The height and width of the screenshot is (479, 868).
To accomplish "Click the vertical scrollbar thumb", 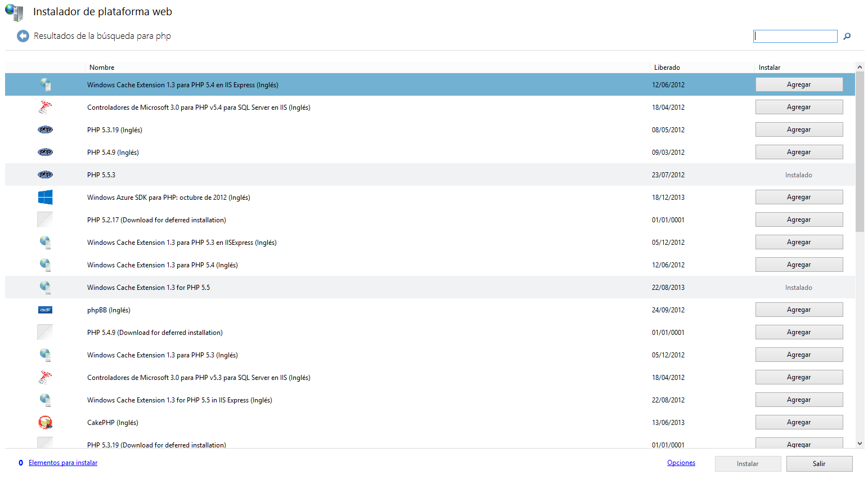I will [x=860, y=152].
